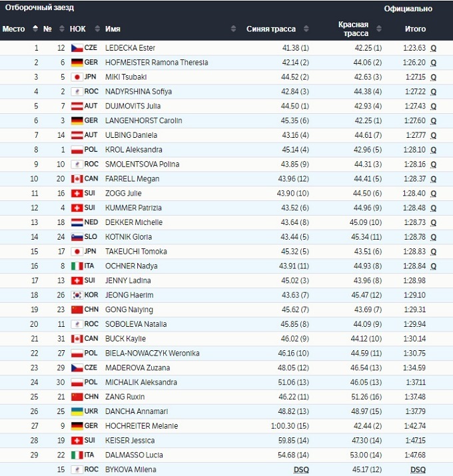Click the Ukrainian flag beside DANCHA Annamari
The width and height of the screenshot is (453, 476).
[77, 411]
